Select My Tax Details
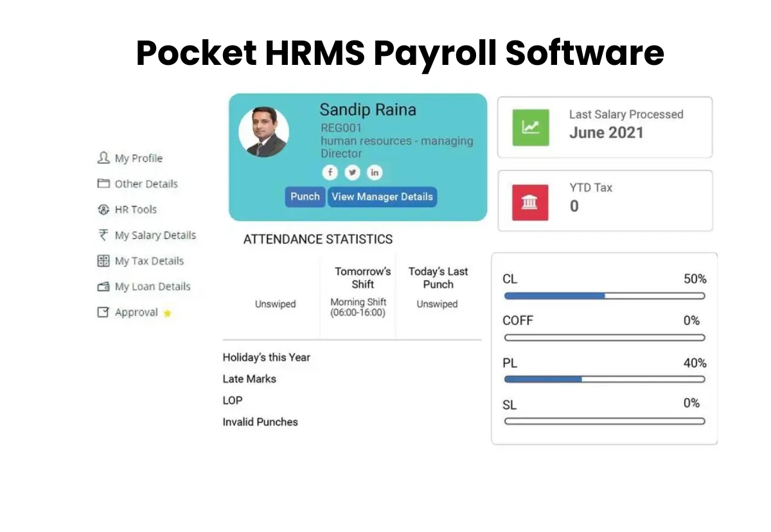The image size is (771, 532). pos(141,261)
